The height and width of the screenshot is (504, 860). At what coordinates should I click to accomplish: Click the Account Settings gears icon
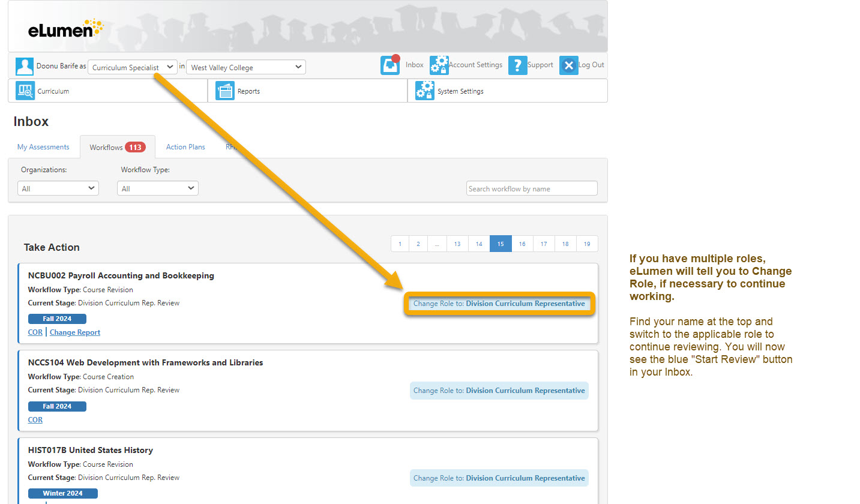tap(439, 65)
